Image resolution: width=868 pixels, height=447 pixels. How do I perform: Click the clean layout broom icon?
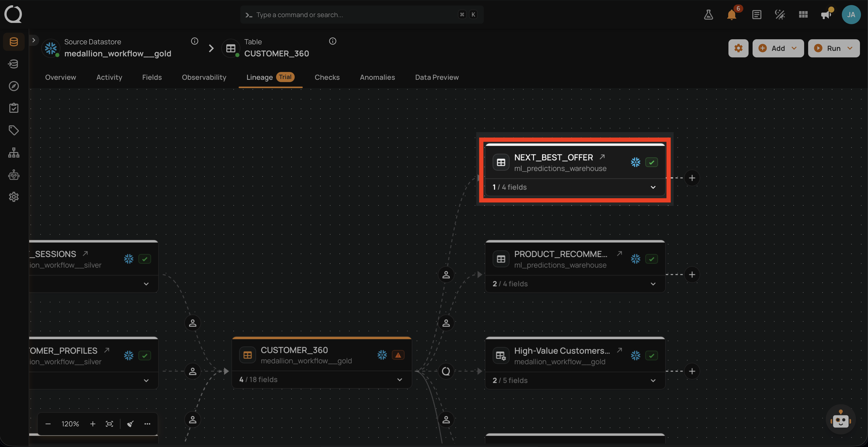[x=131, y=424]
